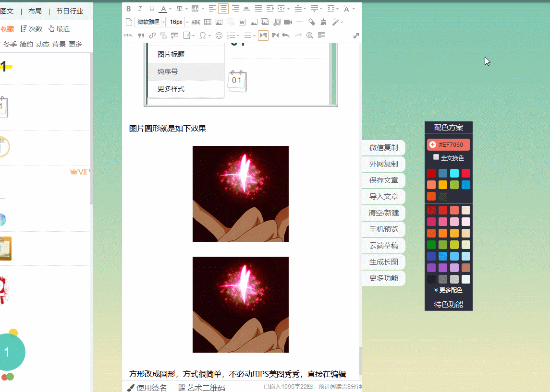Click the font color A icon
Screen dimensions: 550x392
click(x=163, y=9)
